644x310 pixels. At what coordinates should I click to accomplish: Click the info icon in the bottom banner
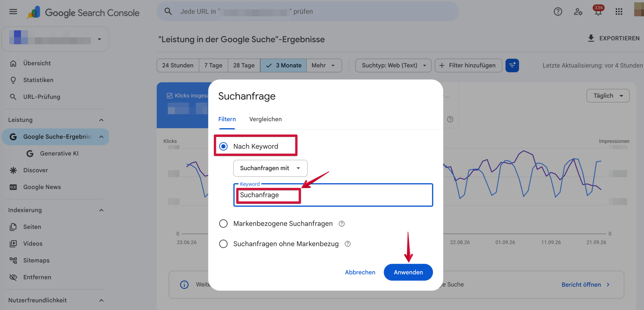[x=184, y=285]
